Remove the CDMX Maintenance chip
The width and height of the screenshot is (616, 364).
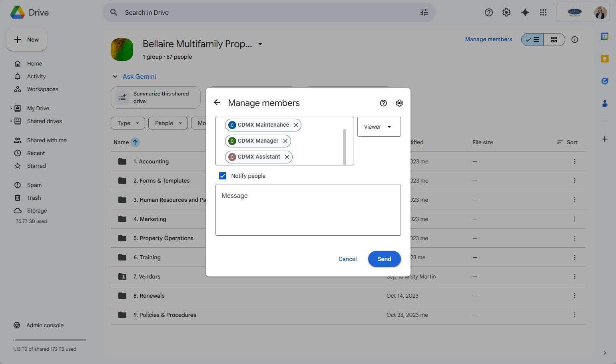[x=296, y=125]
